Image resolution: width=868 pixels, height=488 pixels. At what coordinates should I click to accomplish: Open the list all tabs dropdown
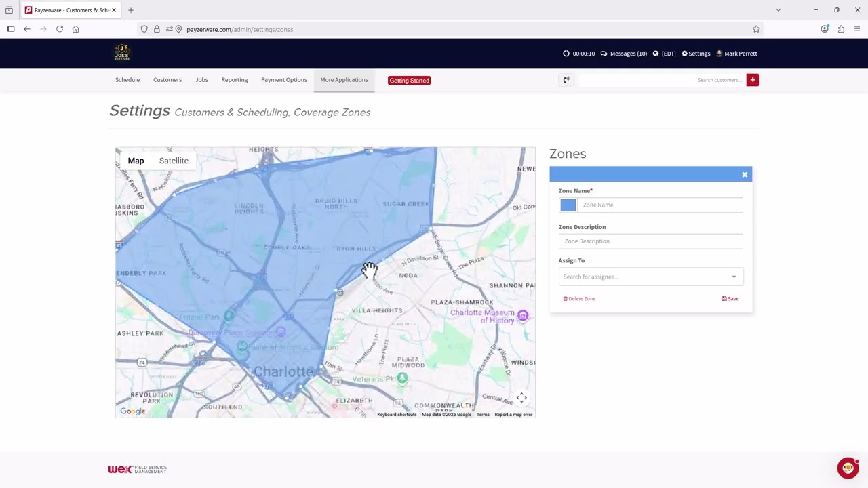[x=778, y=10]
